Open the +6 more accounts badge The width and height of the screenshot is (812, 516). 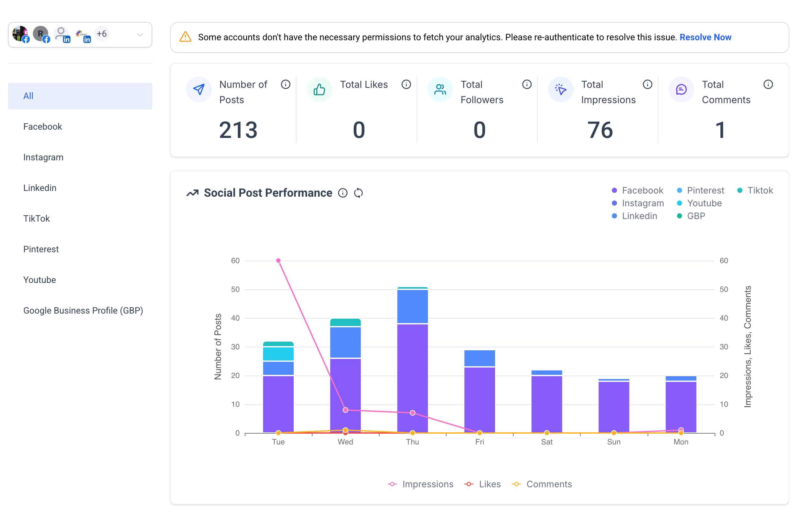101,34
